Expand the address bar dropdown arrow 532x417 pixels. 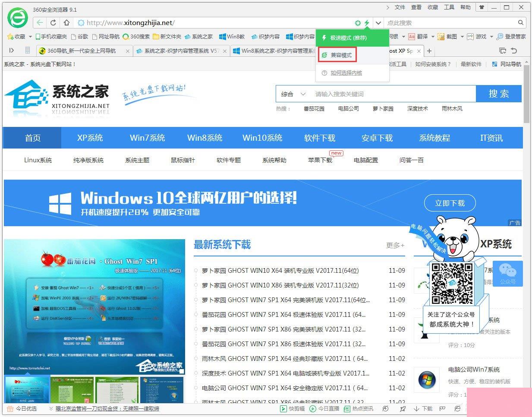point(378,23)
